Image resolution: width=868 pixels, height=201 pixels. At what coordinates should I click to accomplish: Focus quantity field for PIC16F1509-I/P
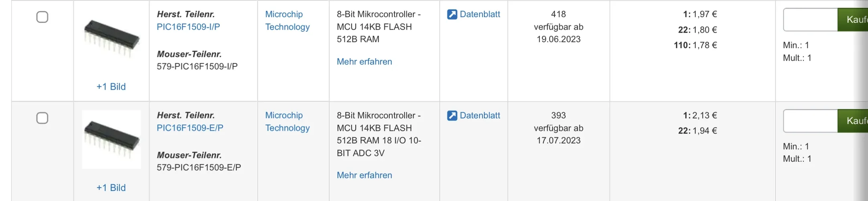tap(810, 20)
